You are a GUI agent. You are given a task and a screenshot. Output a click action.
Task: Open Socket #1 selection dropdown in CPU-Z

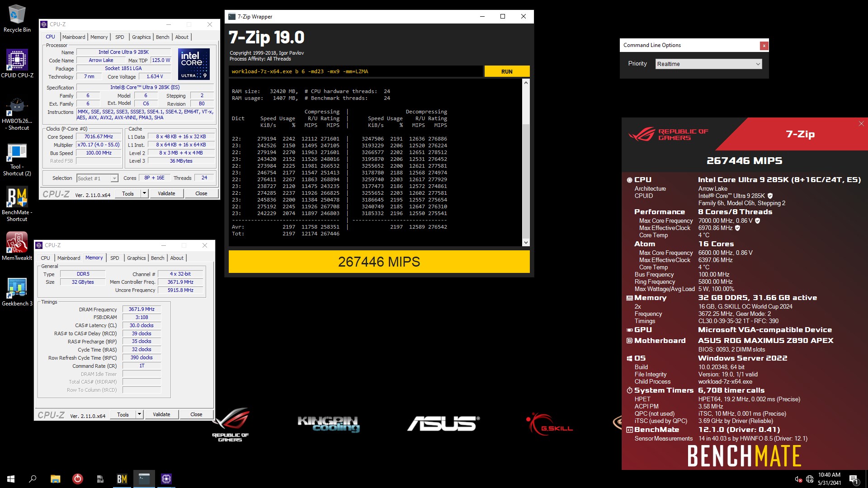[x=97, y=178]
